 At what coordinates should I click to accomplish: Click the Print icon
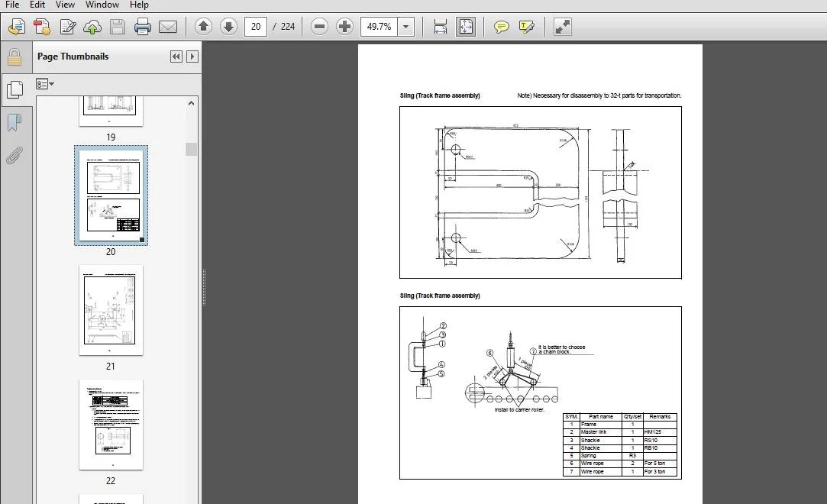[x=142, y=27]
